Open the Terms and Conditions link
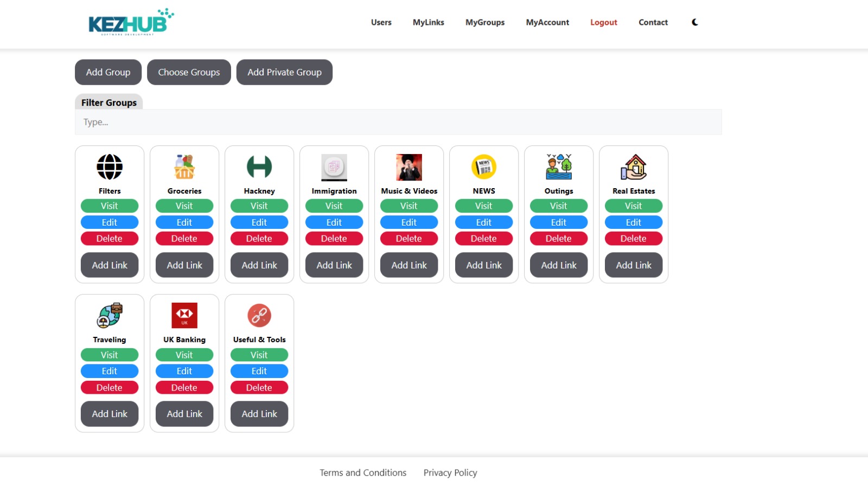This screenshot has width=868, height=486. coord(363,472)
